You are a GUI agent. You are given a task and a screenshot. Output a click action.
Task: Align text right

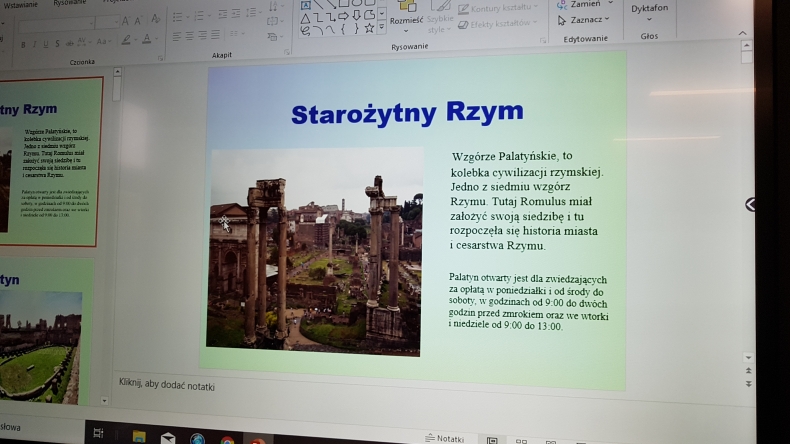203,36
